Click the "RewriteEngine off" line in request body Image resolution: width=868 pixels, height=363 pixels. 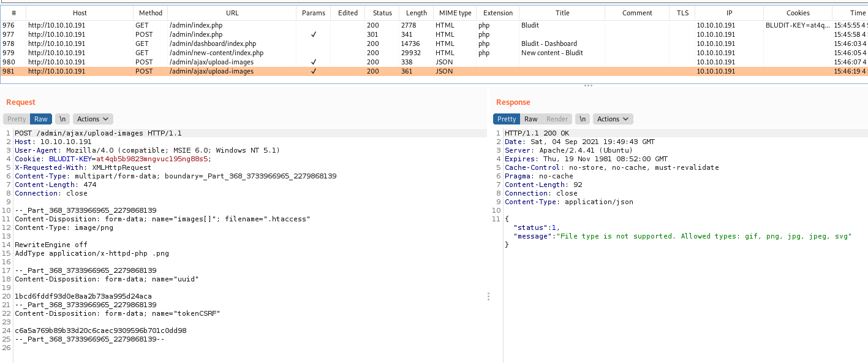pyautogui.click(x=51, y=245)
